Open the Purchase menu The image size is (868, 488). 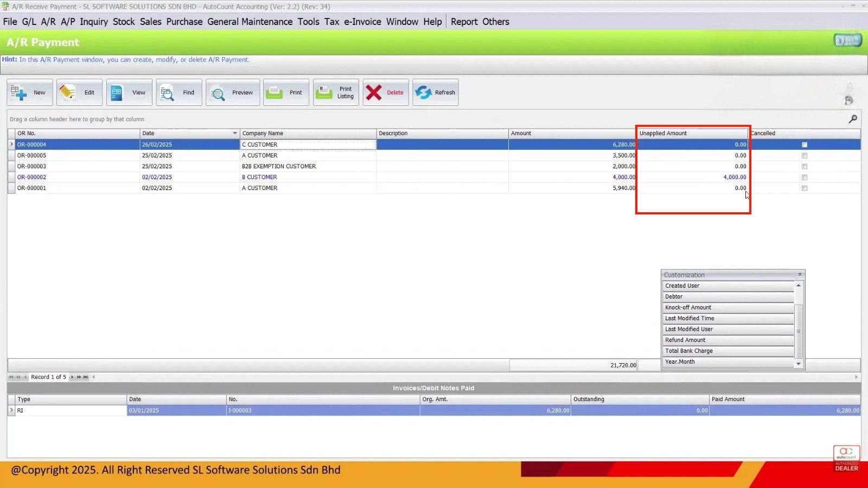pyautogui.click(x=184, y=22)
